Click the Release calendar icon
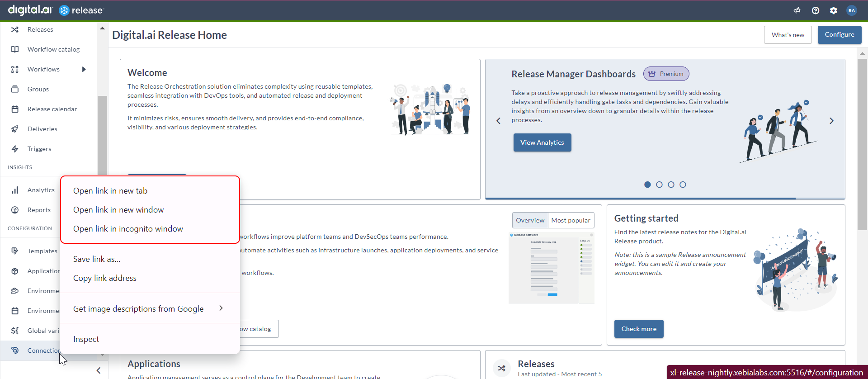The image size is (868, 379). tap(15, 109)
